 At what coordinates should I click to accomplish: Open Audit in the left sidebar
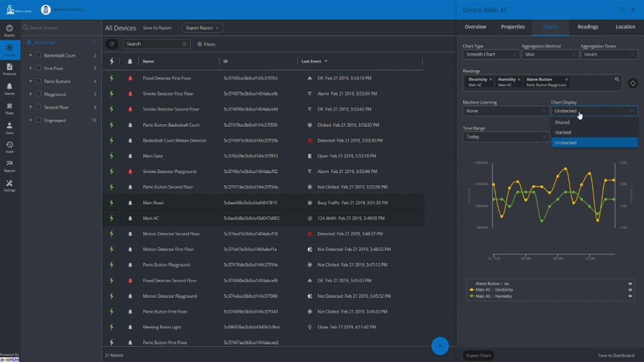coord(9,147)
